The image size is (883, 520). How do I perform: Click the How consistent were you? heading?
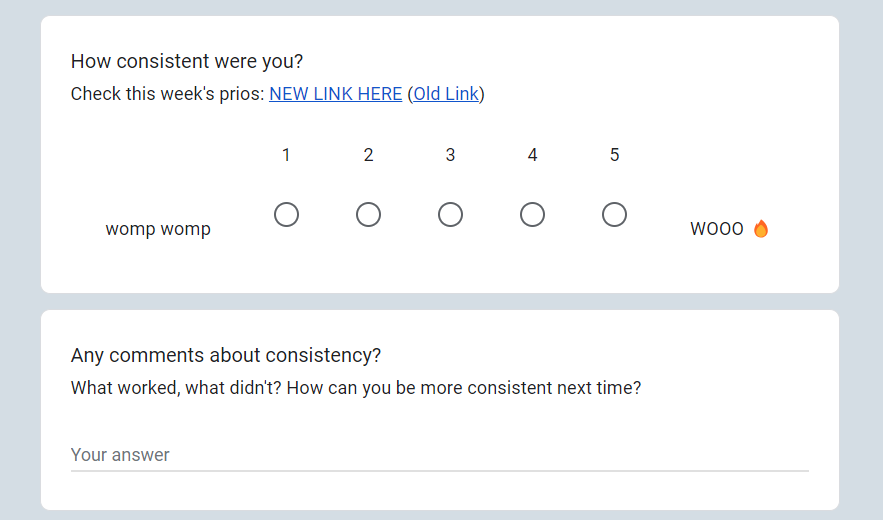click(x=187, y=61)
